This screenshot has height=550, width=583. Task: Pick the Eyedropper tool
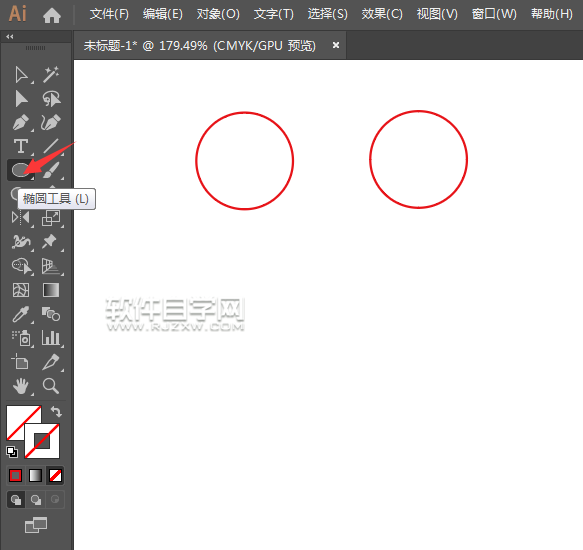20,314
